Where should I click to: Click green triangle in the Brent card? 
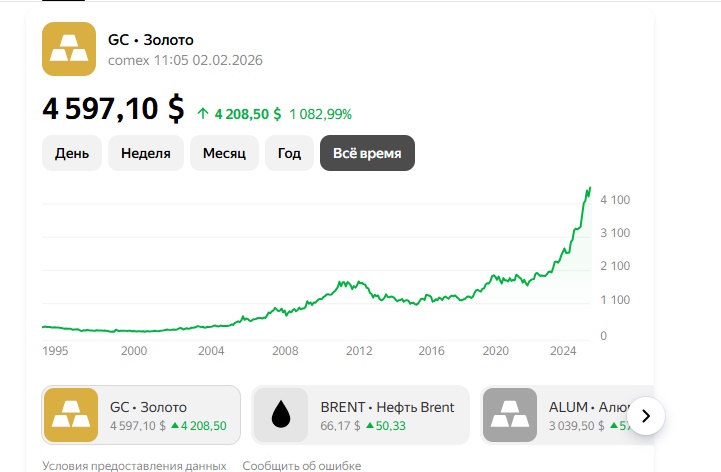370,426
